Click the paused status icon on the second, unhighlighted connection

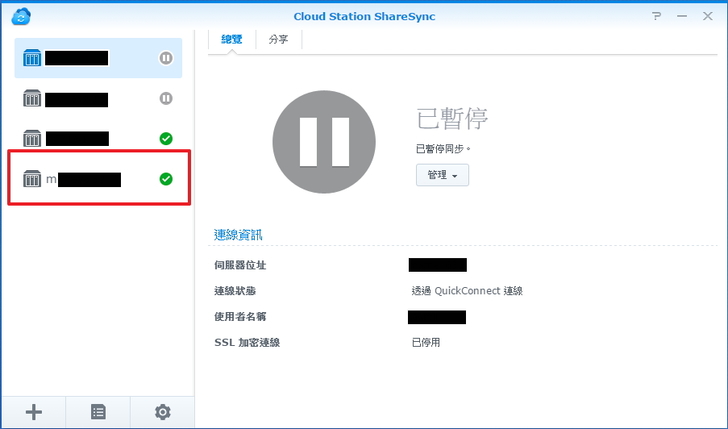point(166,98)
